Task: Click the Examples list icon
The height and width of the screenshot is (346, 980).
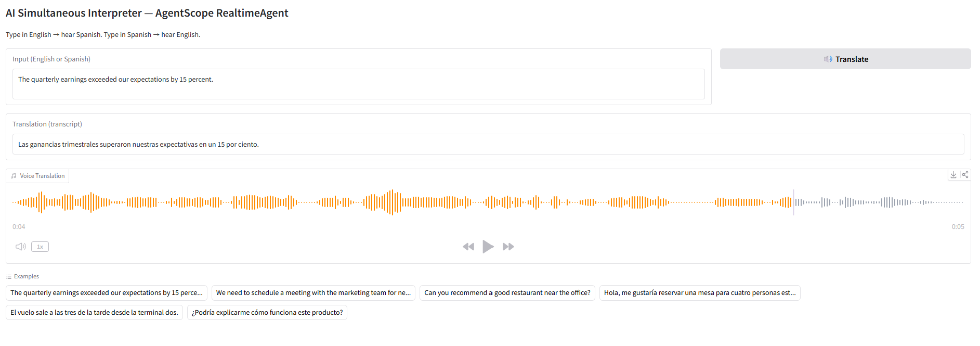Action: coord(9,277)
